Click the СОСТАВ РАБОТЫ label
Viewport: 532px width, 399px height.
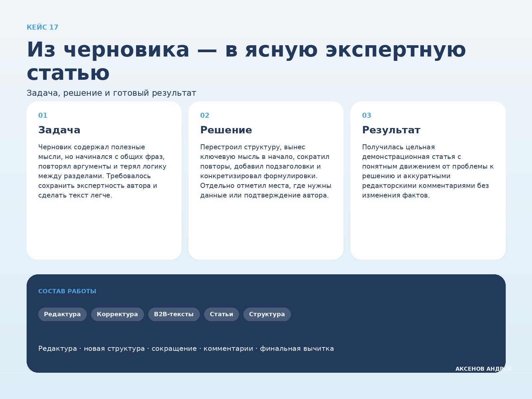tap(67, 291)
